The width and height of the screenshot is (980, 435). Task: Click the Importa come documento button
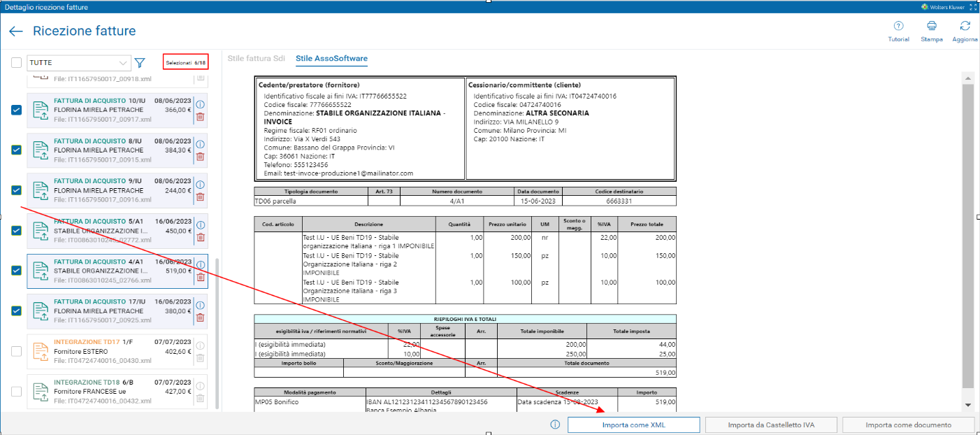[908, 425]
